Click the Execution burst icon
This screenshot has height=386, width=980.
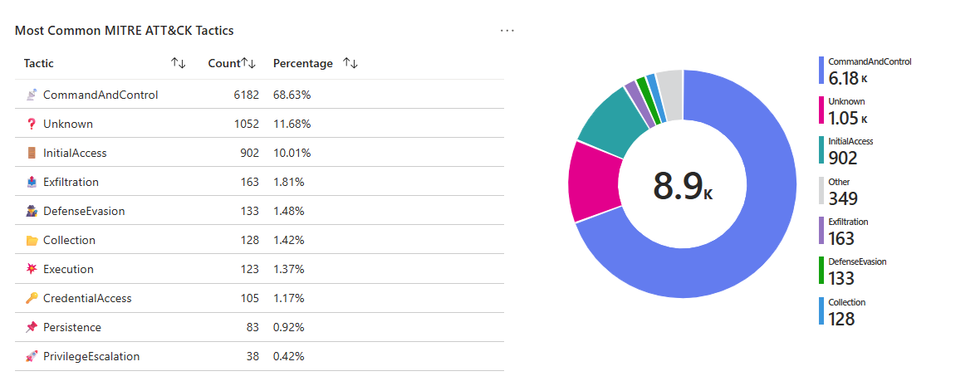coord(32,269)
